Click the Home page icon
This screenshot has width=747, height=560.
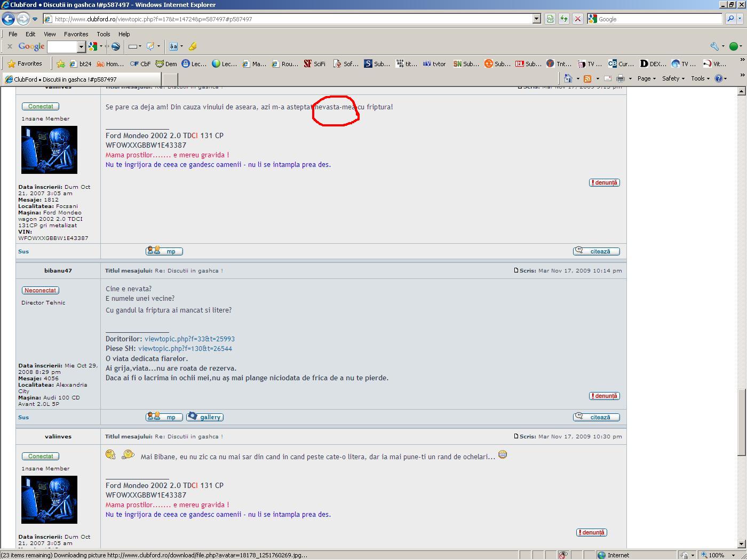point(568,78)
